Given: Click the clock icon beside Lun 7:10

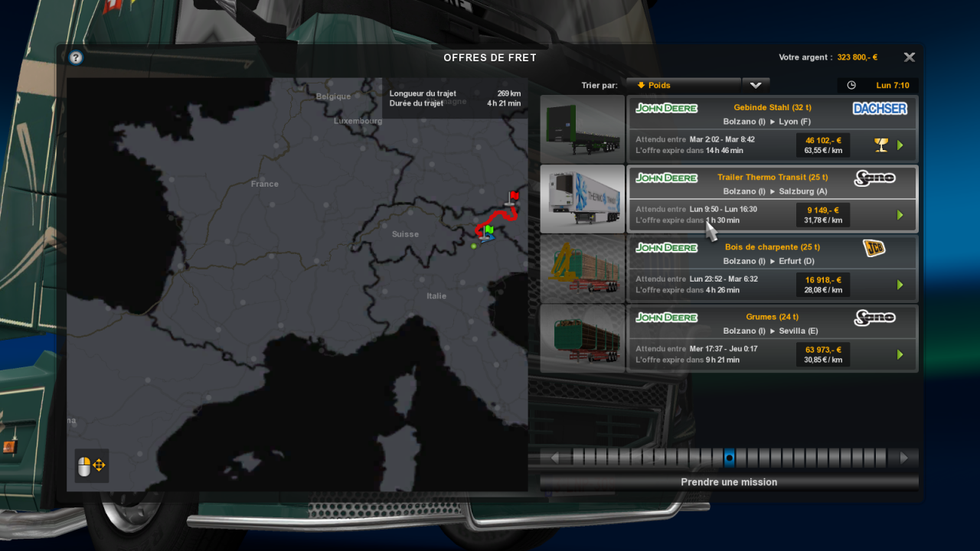Looking at the screenshot, I should pos(851,86).
